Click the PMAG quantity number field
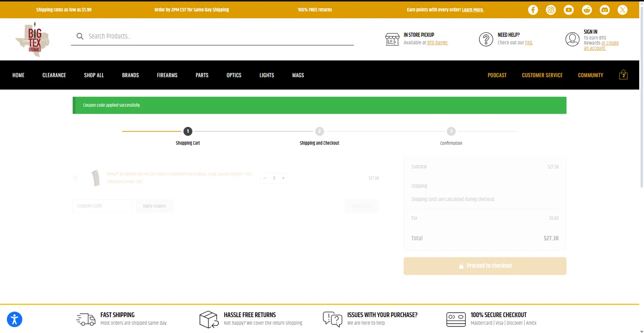644x333 pixels. pos(274,178)
